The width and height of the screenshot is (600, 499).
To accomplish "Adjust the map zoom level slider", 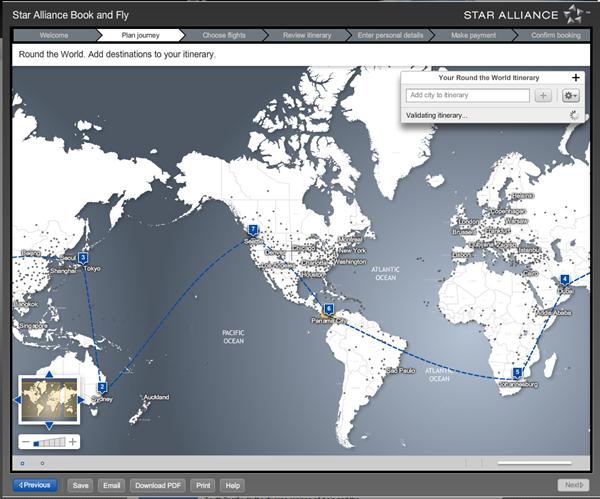I will click(50, 442).
